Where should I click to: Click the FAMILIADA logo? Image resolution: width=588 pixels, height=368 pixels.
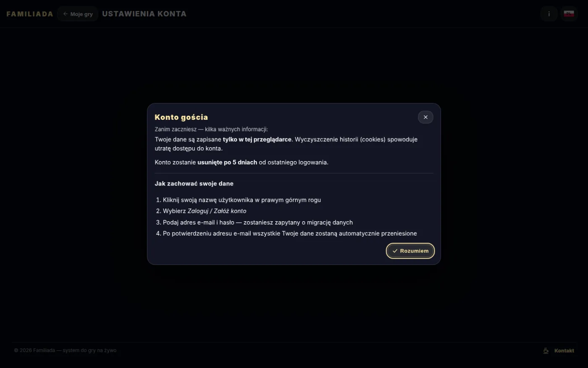click(x=30, y=14)
